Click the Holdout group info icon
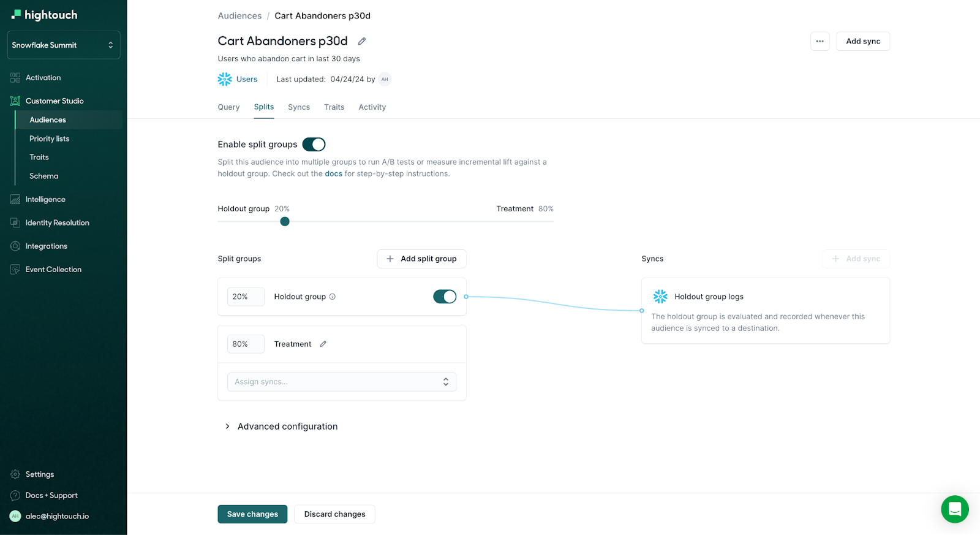Image resolution: width=980 pixels, height=535 pixels. [x=333, y=297]
